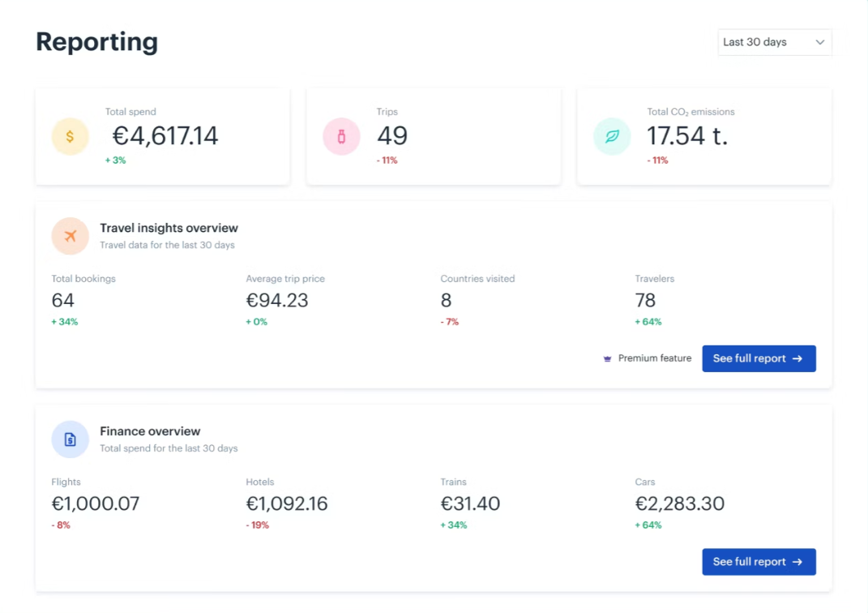This screenshot has width=868, height=613.
Task: Click the green leaf icon for CO2 emissions
Action: tap(612, 136)
